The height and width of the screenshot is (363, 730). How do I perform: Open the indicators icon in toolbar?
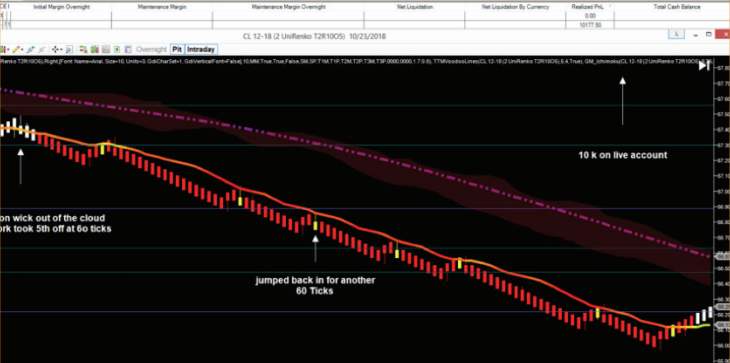click(95, 49)
